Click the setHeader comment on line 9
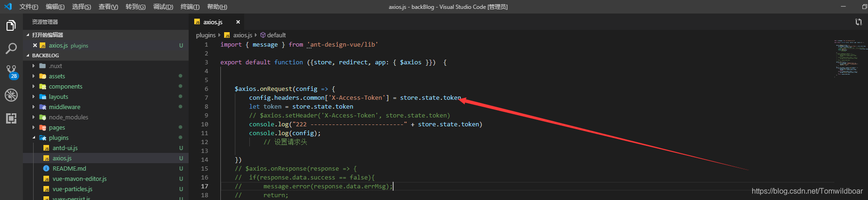 349,115
